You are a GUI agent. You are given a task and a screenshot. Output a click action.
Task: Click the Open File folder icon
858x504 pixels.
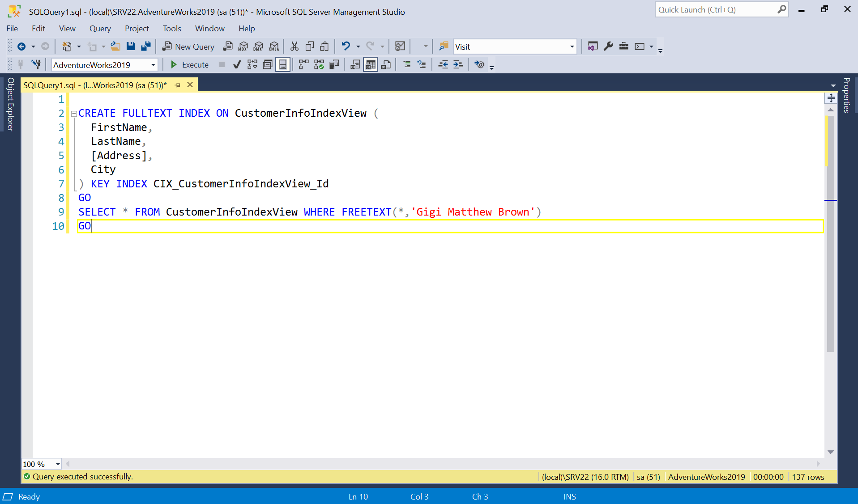point(115,47)
